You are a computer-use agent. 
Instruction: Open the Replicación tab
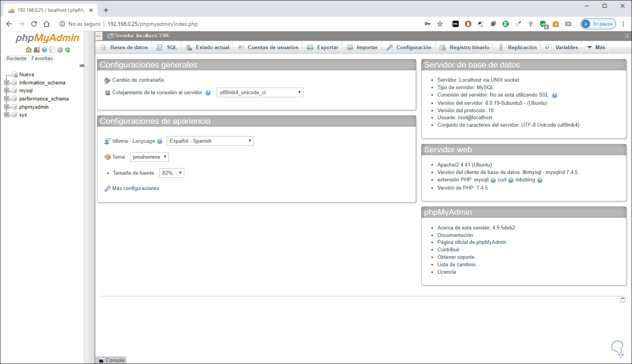[x=517, y=47]
